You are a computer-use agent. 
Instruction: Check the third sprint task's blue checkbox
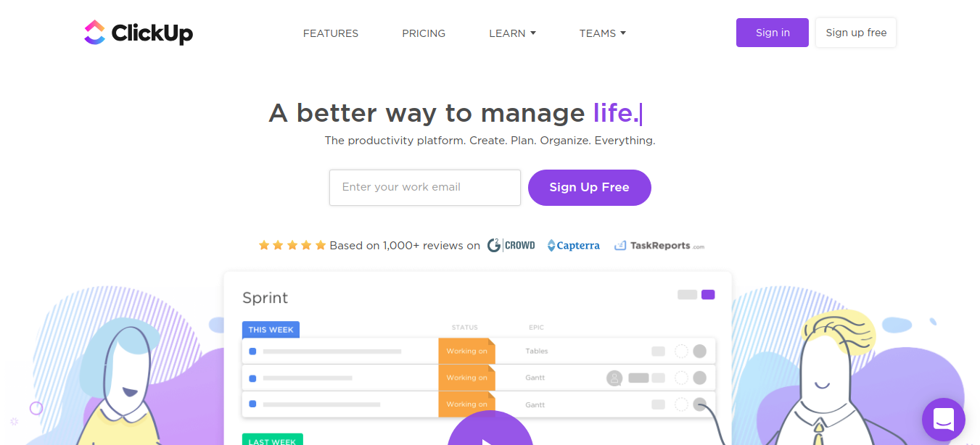point(252,404)
